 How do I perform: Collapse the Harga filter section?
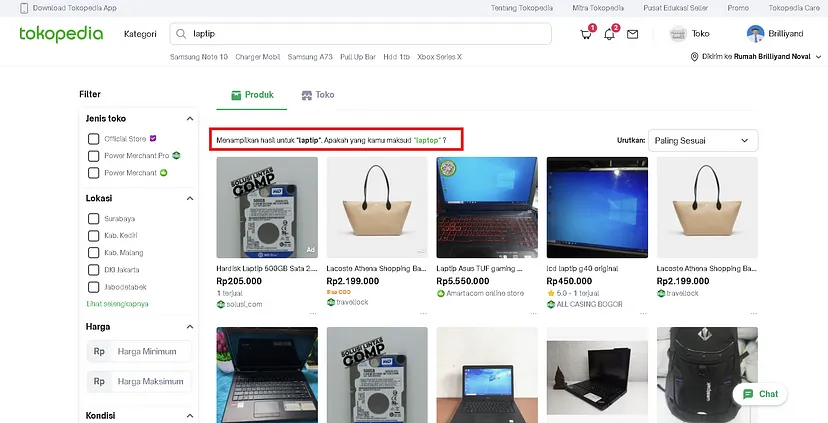coord(190,327)
